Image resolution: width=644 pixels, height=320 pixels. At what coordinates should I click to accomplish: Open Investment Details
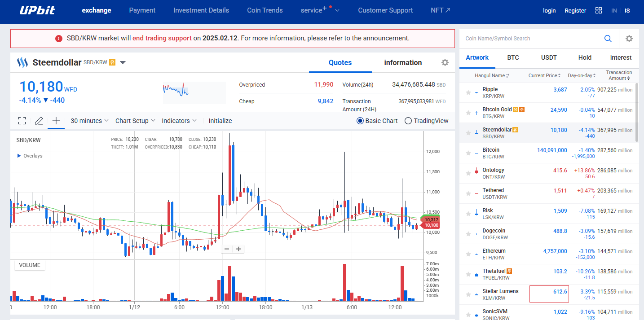point(201,10)
